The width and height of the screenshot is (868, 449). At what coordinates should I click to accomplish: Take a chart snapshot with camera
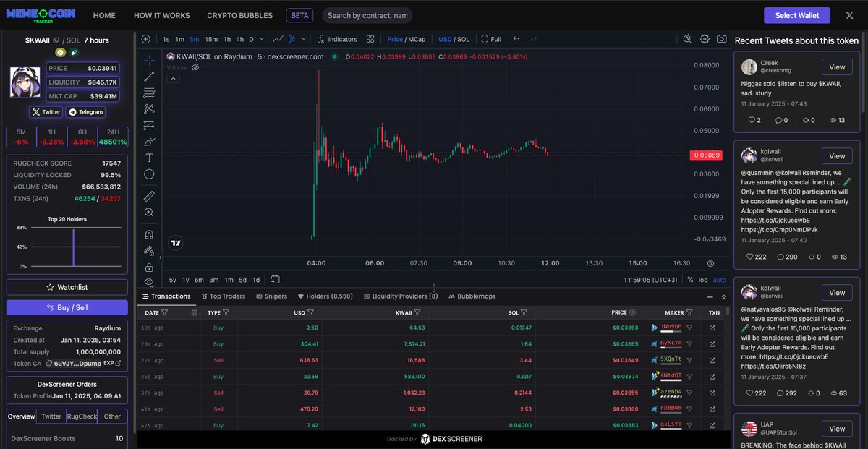pyautogui.click(x=722, y=39)
